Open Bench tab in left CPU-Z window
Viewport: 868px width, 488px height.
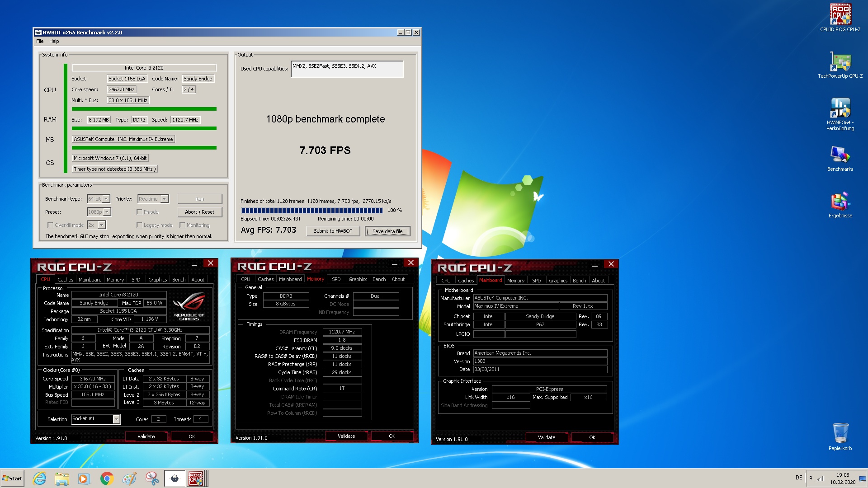click(x=179, y=280)
